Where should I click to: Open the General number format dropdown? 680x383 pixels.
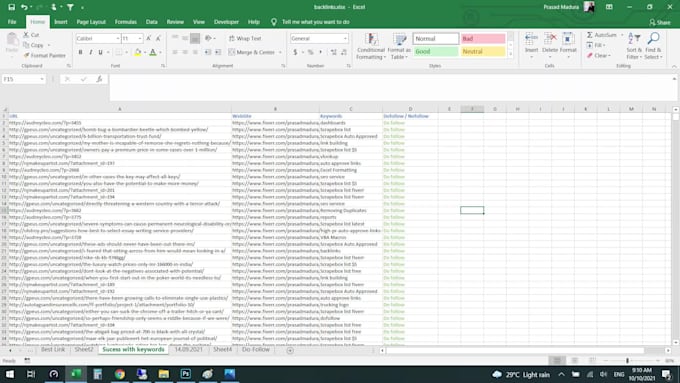point(345,39)
